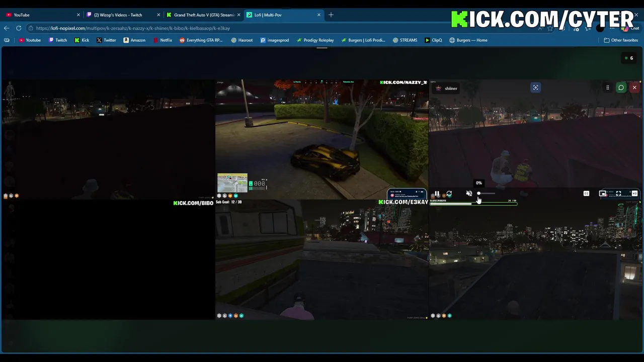
Task: Toggle closed captions on shiiner stream
Action: [x=586, y=194]
